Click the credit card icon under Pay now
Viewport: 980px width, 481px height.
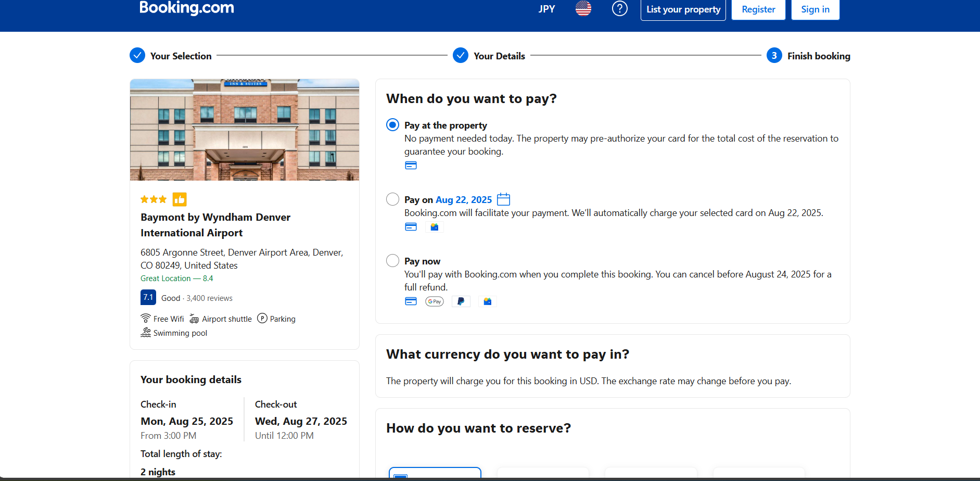[411, 301]
